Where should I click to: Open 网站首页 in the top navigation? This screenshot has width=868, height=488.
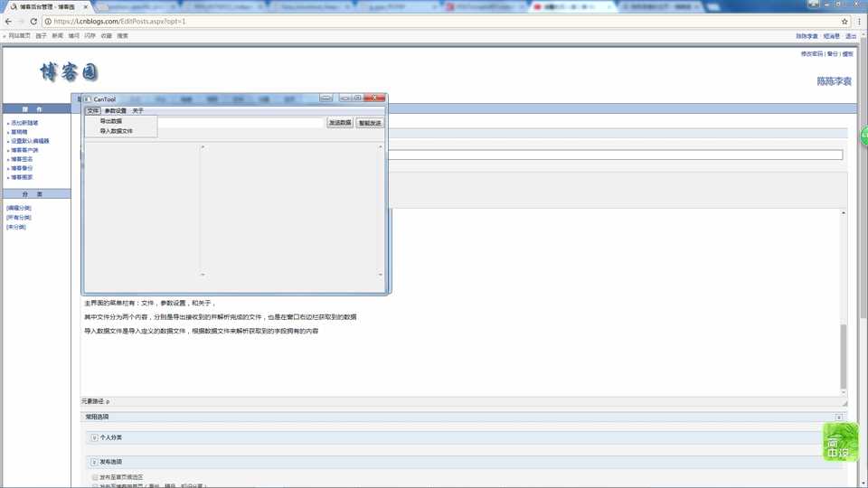(x=19, y=35)
